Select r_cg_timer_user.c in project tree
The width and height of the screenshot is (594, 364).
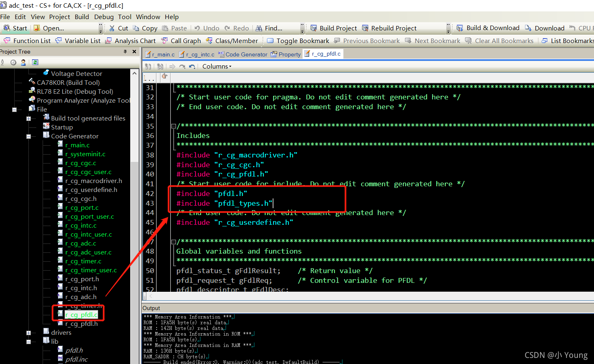coord(91,270)
